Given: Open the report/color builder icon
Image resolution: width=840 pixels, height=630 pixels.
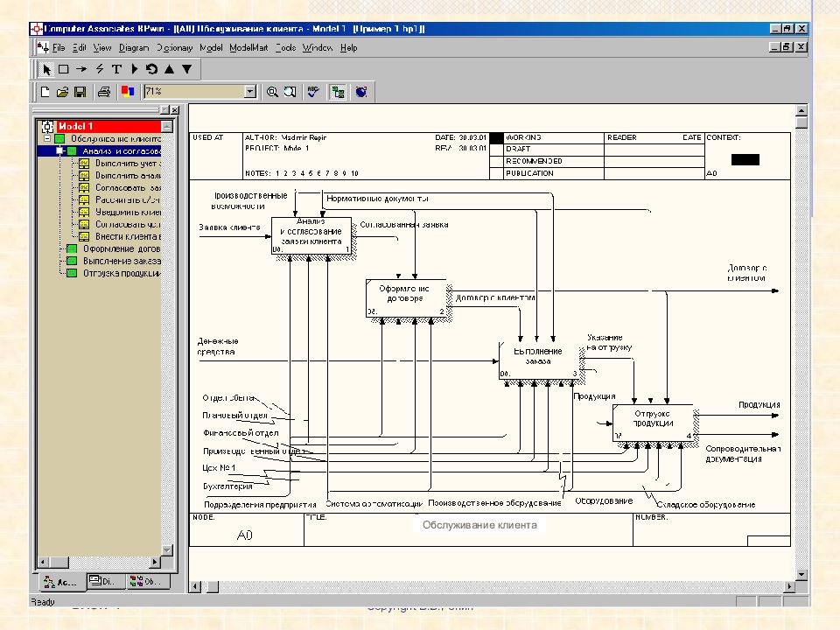Looking at the screenshot, I should click(128, 92).
